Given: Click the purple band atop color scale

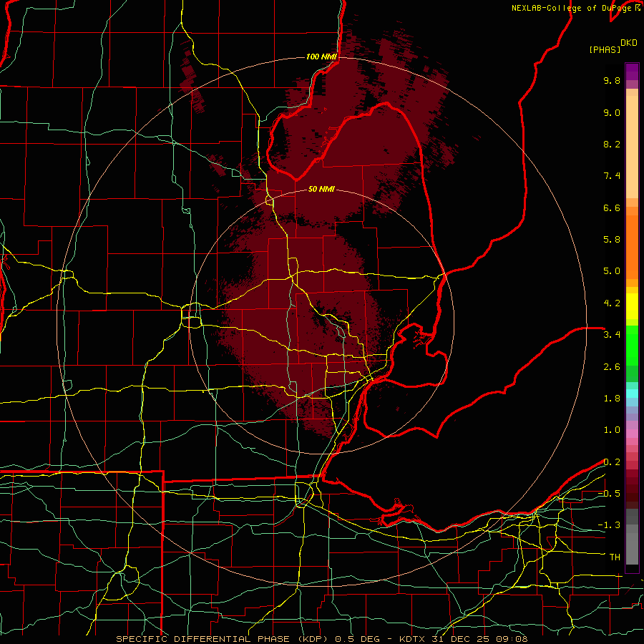Looking at the screenshot, I should (632, 72).
